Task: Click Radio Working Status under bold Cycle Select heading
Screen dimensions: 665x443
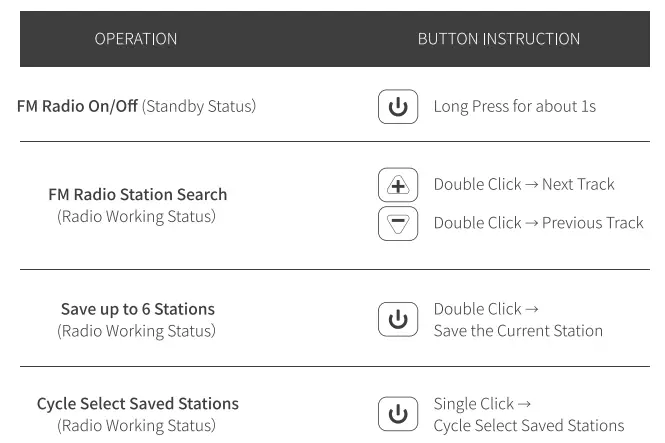Action: click(x=137, y=426)
